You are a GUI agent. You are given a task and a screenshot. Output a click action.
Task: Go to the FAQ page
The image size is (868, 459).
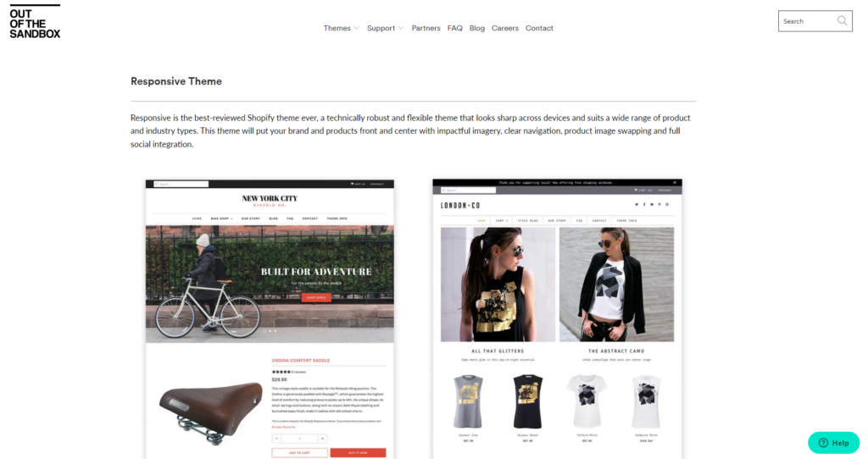pos(455,28)
